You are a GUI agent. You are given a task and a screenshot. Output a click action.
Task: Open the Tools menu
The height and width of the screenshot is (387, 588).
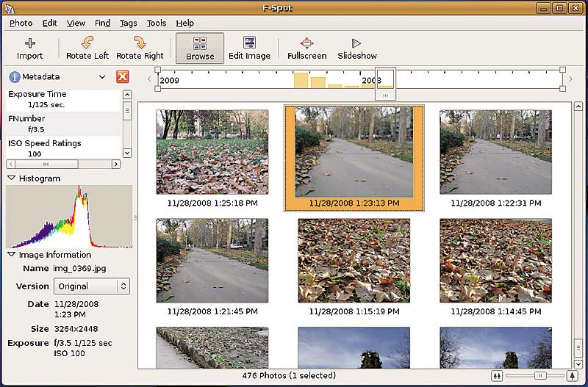[157, 23]
